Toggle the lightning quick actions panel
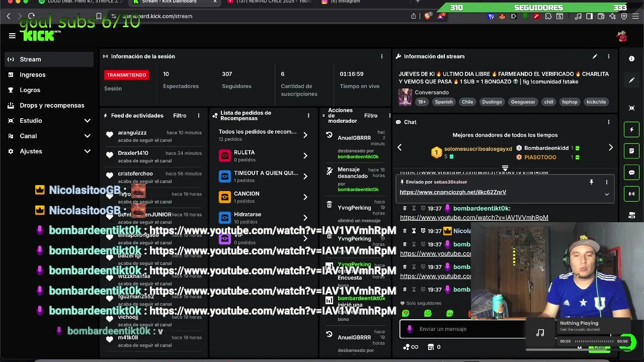This screenshot has height=362, width=644. coord(632,130)
